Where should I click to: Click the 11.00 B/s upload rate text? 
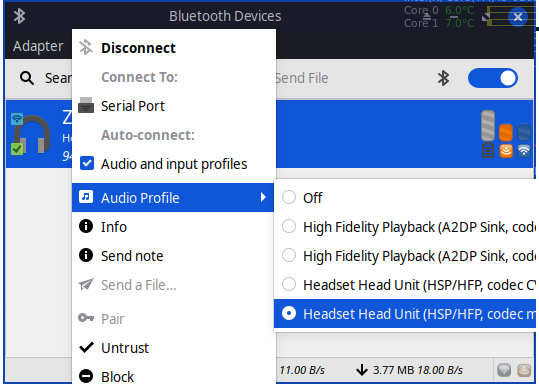click(302, 370)
